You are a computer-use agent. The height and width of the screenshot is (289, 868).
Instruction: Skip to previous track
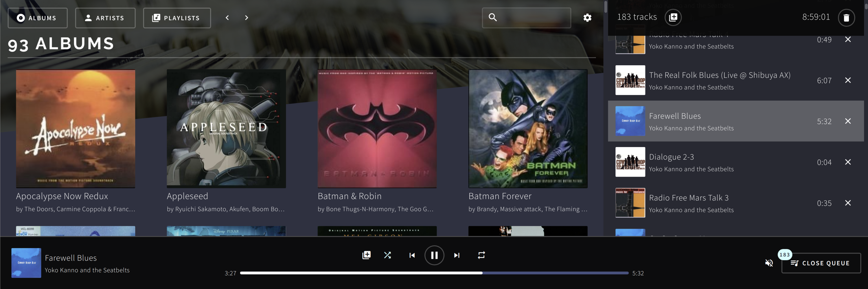click(412, 255)
